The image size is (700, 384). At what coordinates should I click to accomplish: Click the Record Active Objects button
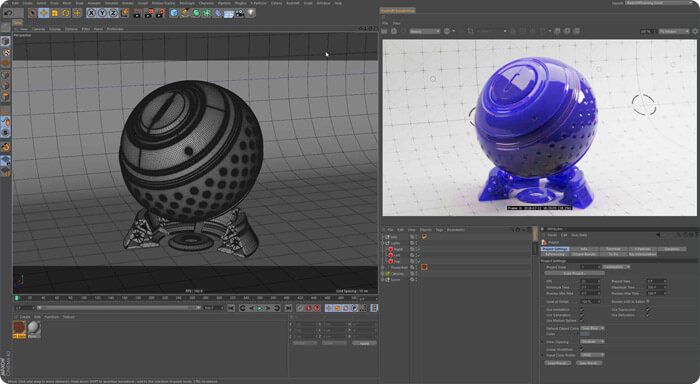click(308, 308)
